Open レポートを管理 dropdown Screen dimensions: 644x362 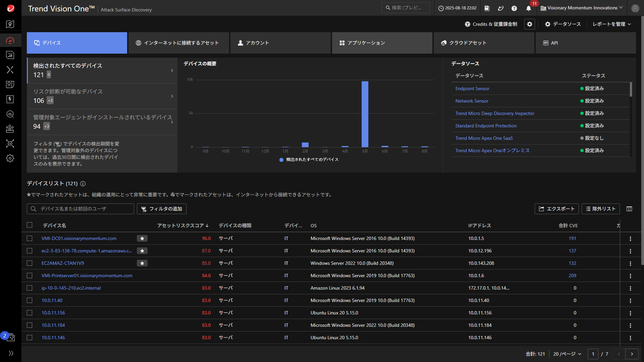pos(611,24)
